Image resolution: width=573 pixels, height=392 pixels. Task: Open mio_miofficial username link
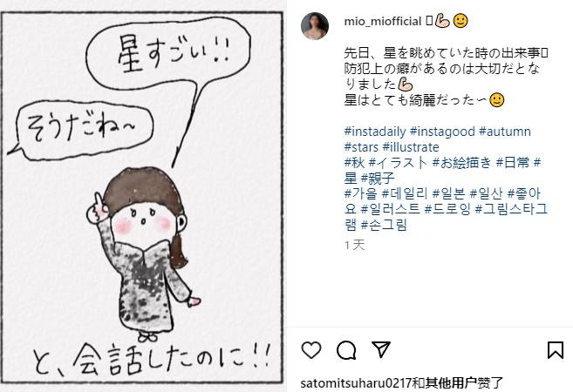coord(383,21)
